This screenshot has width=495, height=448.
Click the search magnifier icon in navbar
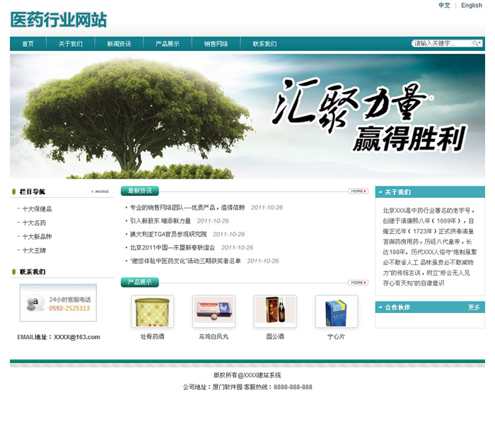477,44
